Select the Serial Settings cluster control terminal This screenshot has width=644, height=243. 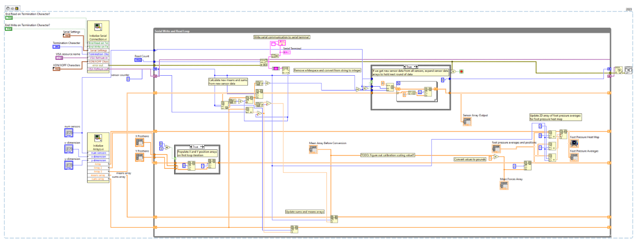pyautogui.click(x=66, y=36)
